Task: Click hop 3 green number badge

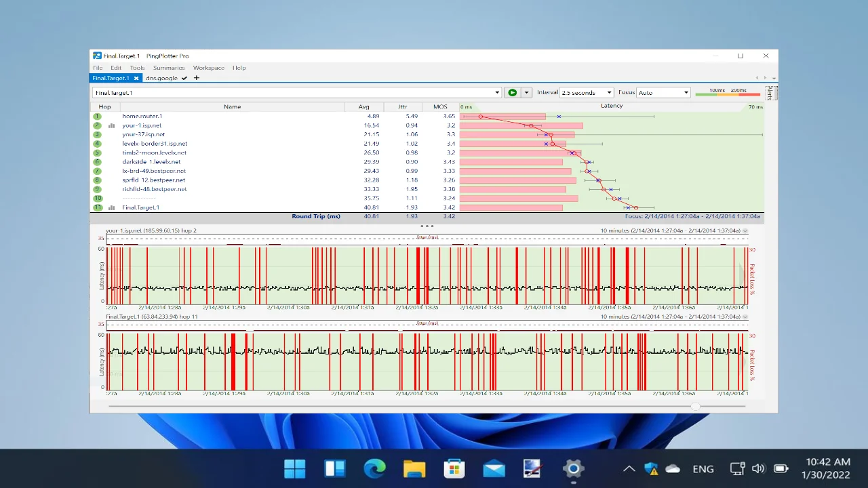Action: [x=98, y=135]
